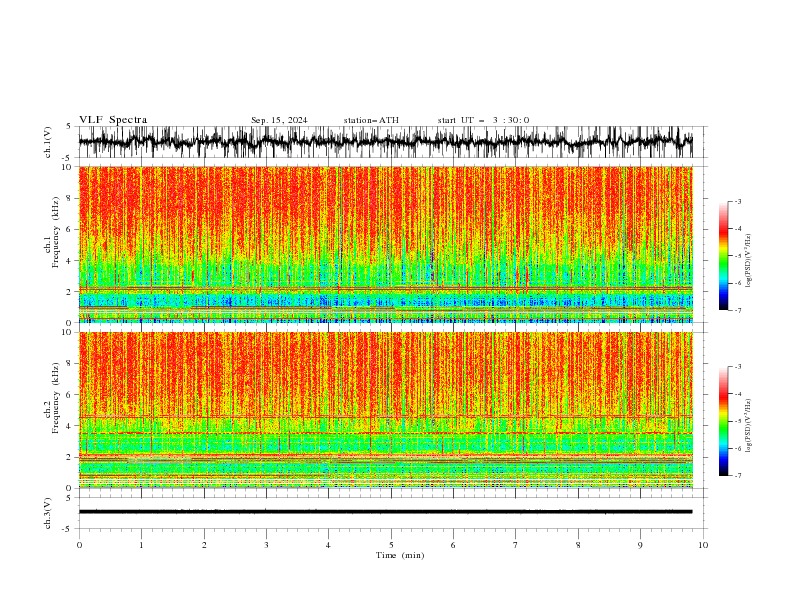Click the '-7' label on lower colorbar
The height and width of the screenshot is (612, 792).
[738, 476]
